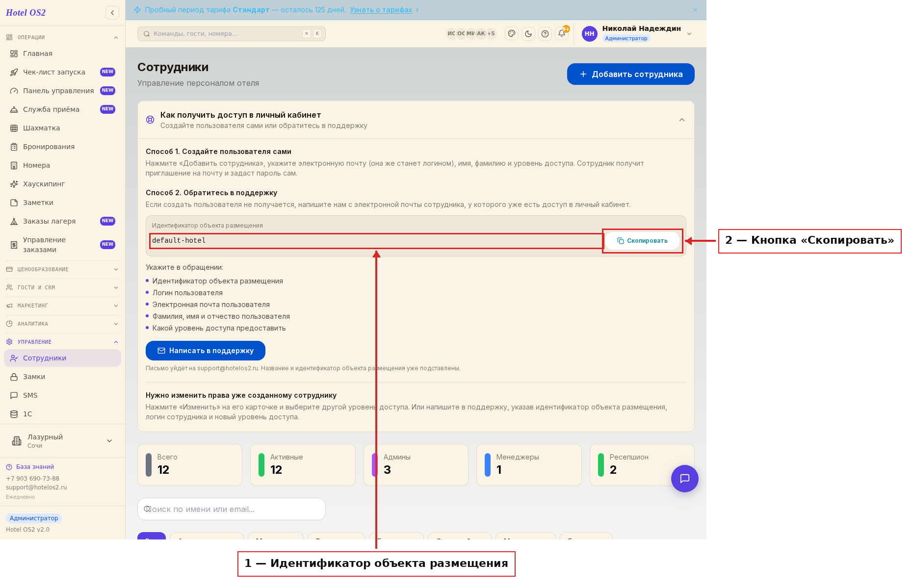913x588 pixels.
Task: Click the Hotel OS2 logo
Action: [x=26, y=13]
